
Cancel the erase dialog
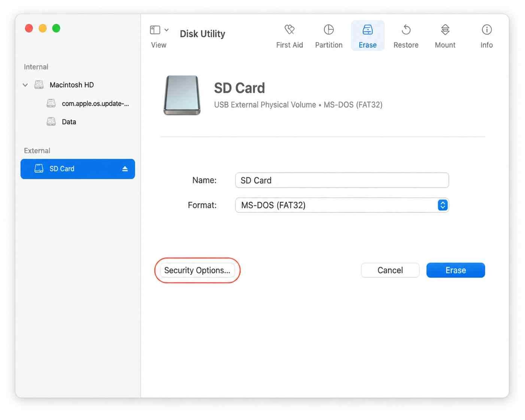pos(390,270)
